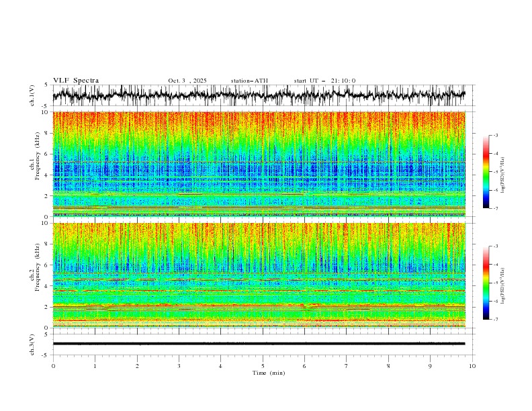Image resolution: width=532 pixels, height=411 pixels.
Task: Click the ch.1 'Frequency (kHz)' axis label
Action: [x=37, y=155]
